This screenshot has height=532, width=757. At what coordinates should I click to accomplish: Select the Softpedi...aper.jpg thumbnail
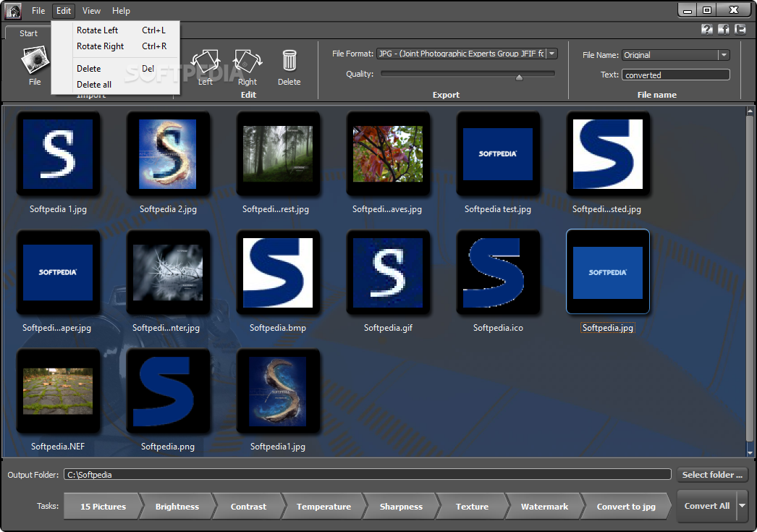(58, 273)
